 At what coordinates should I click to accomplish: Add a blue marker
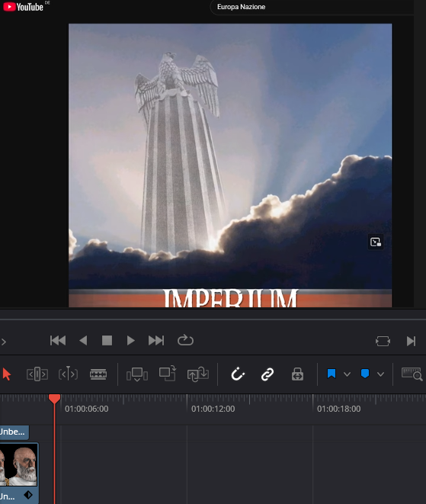(365, 374)
